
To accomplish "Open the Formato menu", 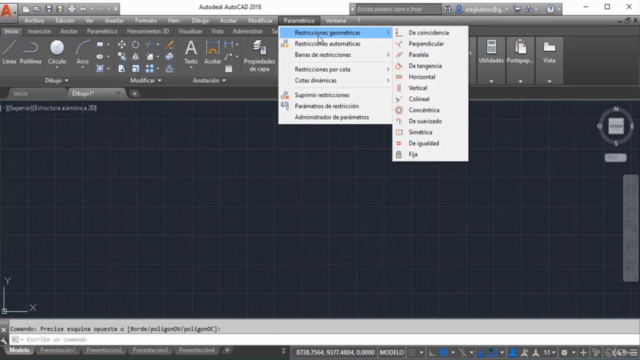I will (x=146, y=20).
